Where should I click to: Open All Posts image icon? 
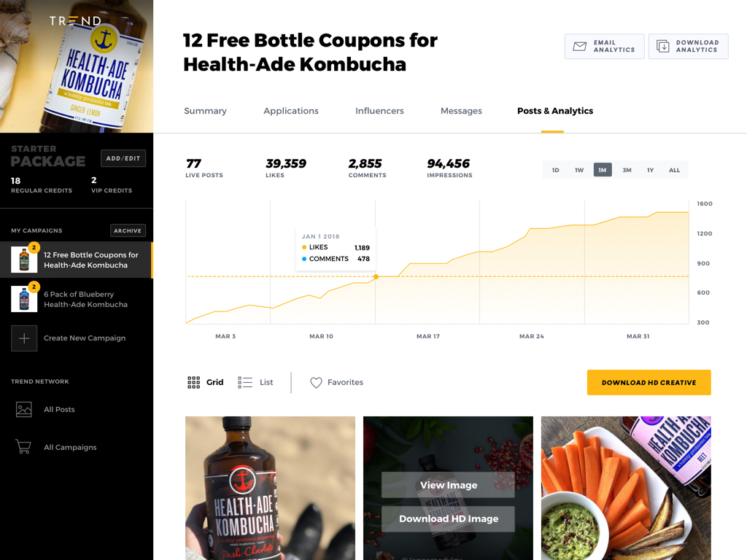tap(24, 410)
